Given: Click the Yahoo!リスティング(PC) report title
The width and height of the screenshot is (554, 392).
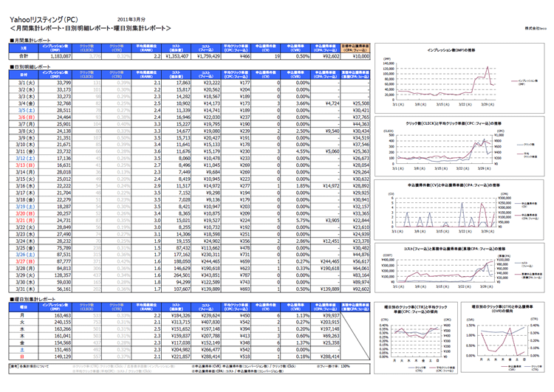Looking at the screenshot, I should [x=44, y=20].
